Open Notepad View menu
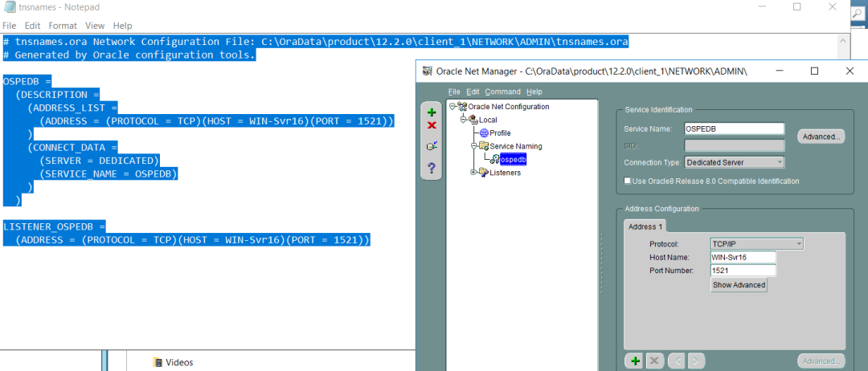This screenshot has width=868, height=371. click(x=95, y=26)
